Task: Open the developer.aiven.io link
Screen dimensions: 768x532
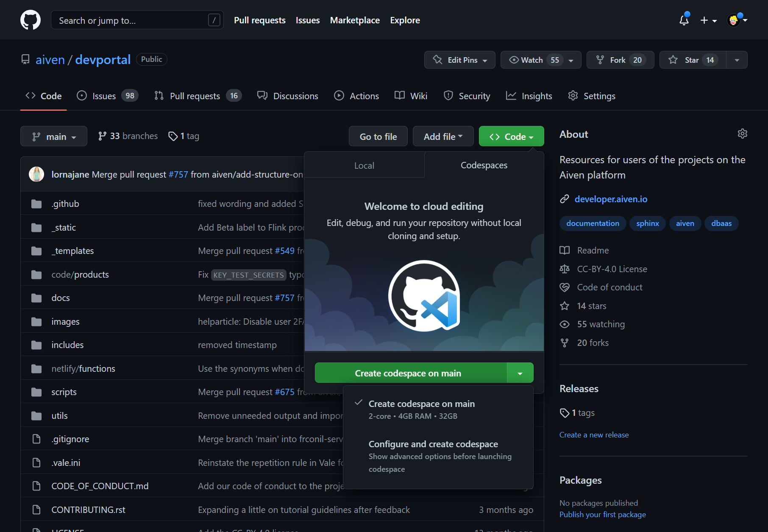Action: pos(611,199)
